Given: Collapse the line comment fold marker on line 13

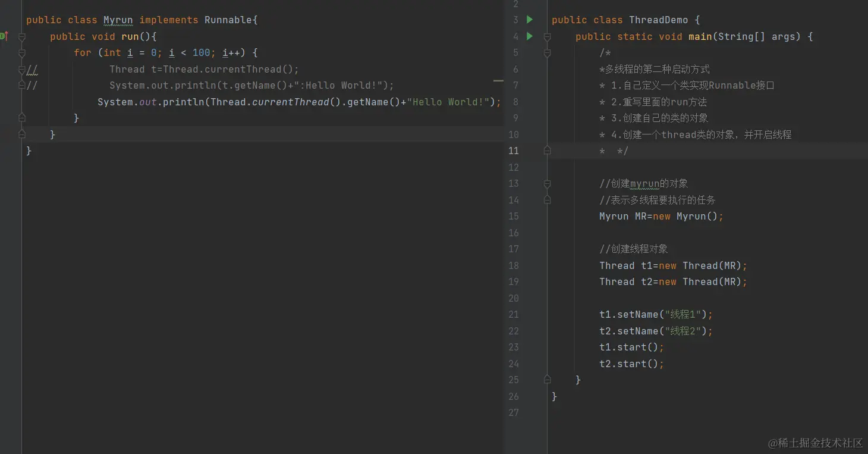Looking at the screenshot, I should pyautogui.click(x=547, y=184).
